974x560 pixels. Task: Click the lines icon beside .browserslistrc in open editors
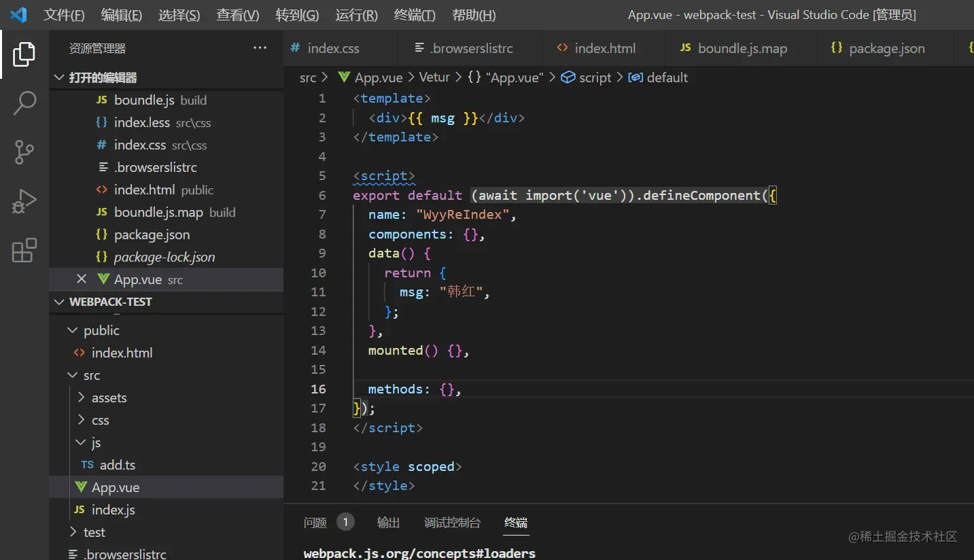click(x=103, y=167)
